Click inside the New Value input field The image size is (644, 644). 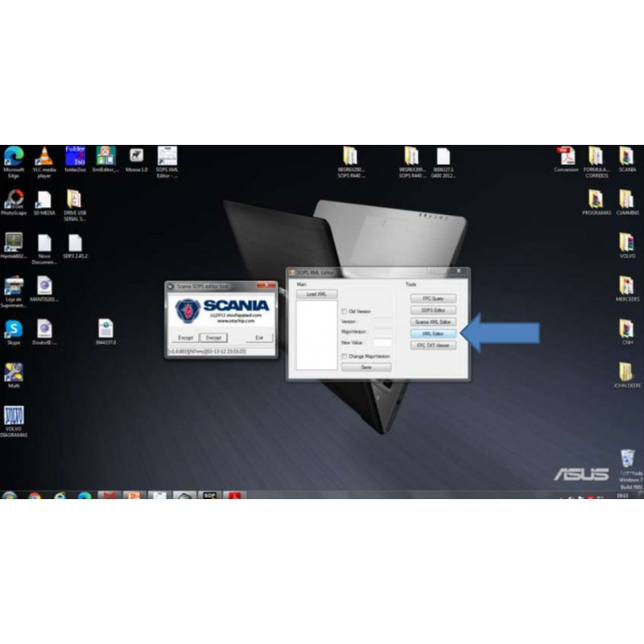[x=383, y=343]
